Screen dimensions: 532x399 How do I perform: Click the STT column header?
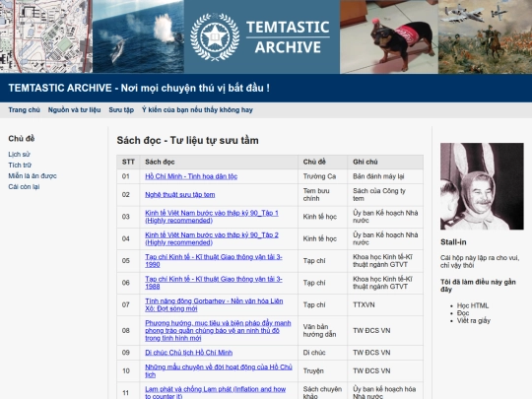[128, 163]
